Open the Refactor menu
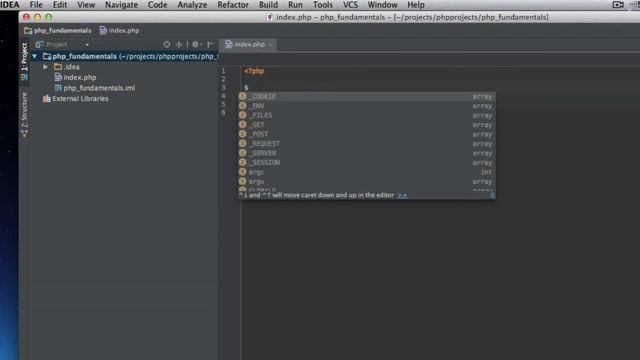This screenshot has height=360, width=640. coord(233,5)
